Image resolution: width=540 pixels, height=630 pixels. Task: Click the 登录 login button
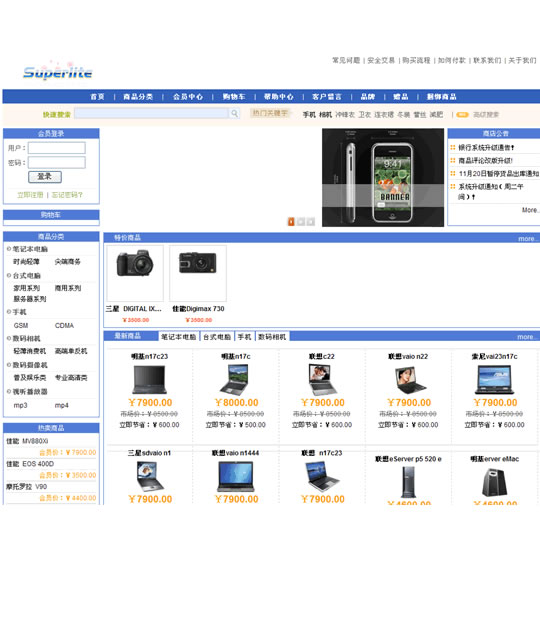(x=45, y=176)
